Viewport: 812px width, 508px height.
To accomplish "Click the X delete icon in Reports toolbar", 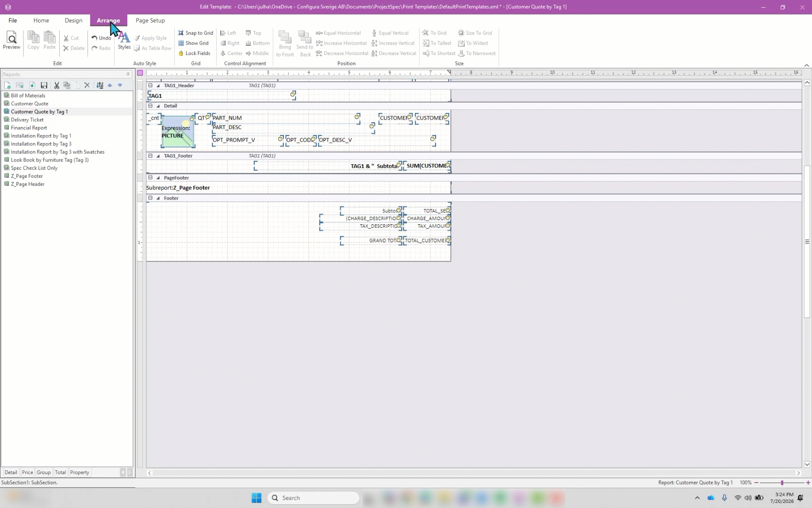I will click(87, 85).
